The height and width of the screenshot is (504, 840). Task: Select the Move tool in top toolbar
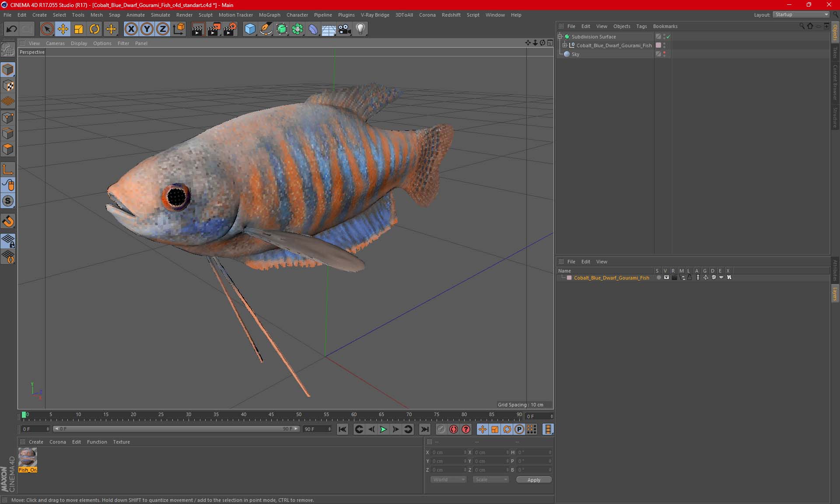tap(63, 29)
